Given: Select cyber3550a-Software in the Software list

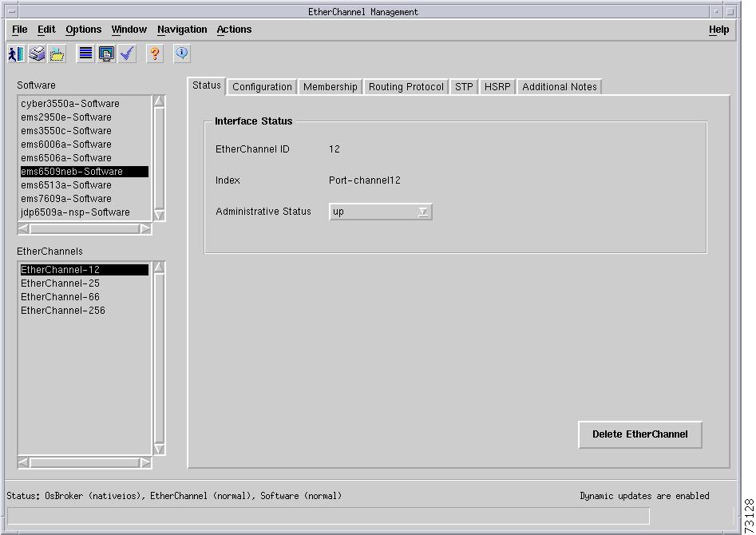Looking at the screenshot, I should [85, 104].
